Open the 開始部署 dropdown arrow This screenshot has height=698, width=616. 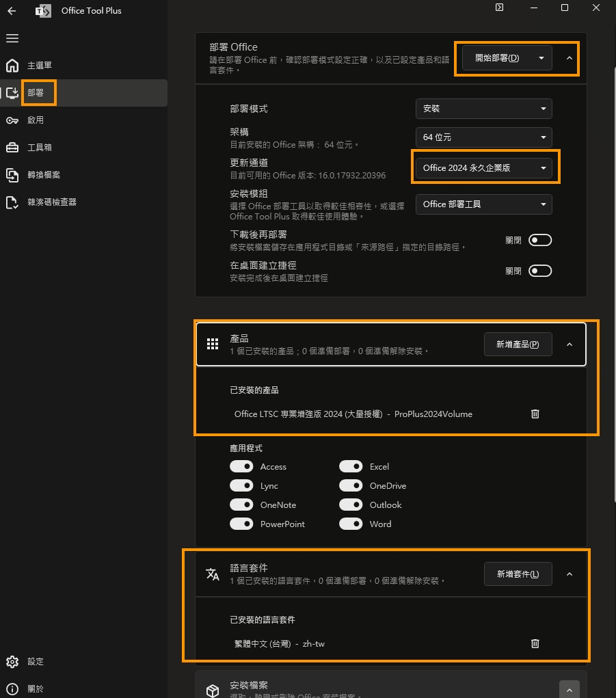541,58
